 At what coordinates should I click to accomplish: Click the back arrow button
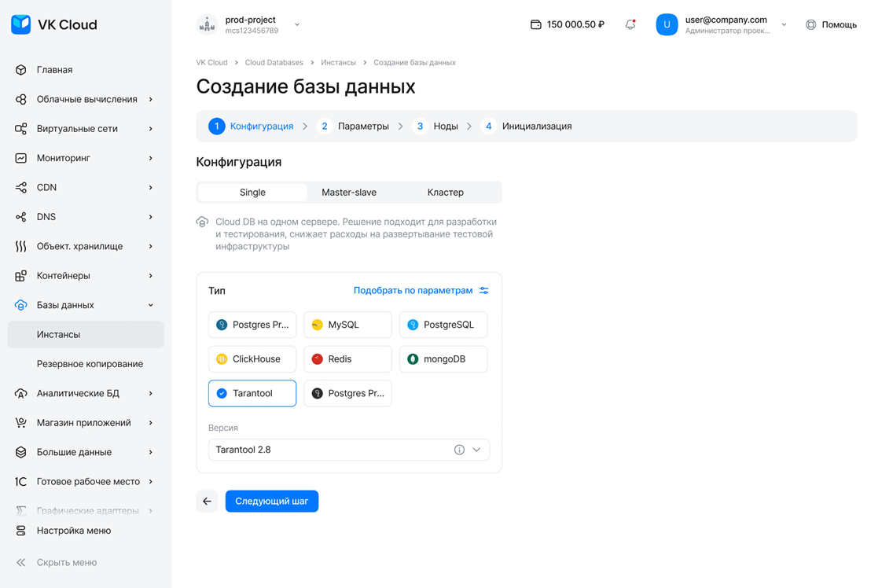click(207, 502)
